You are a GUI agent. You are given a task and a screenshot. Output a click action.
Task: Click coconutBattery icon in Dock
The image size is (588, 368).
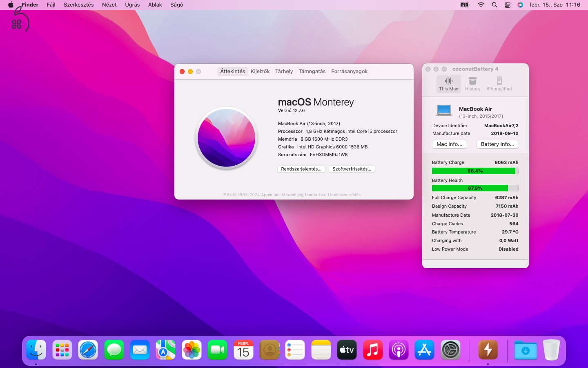pyautogui.click(x=488, y=350)
